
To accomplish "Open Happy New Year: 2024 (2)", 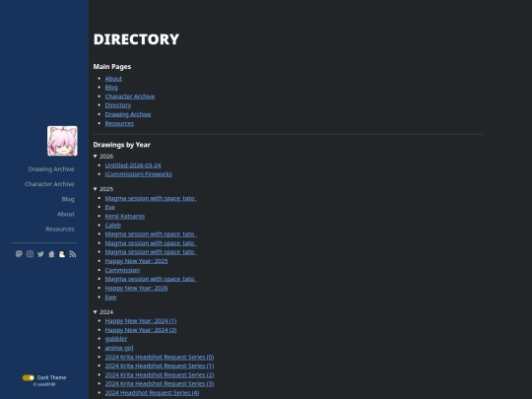I will tap(141, 330).
